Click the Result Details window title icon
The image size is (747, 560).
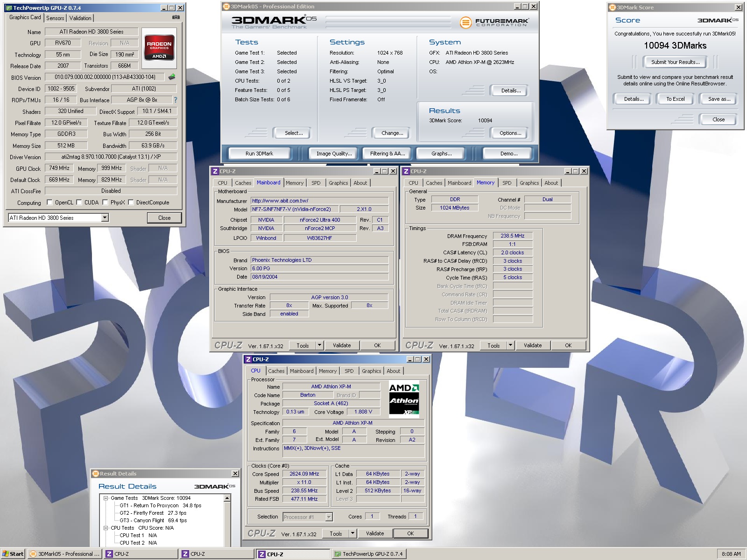click(x=95, y=474)
